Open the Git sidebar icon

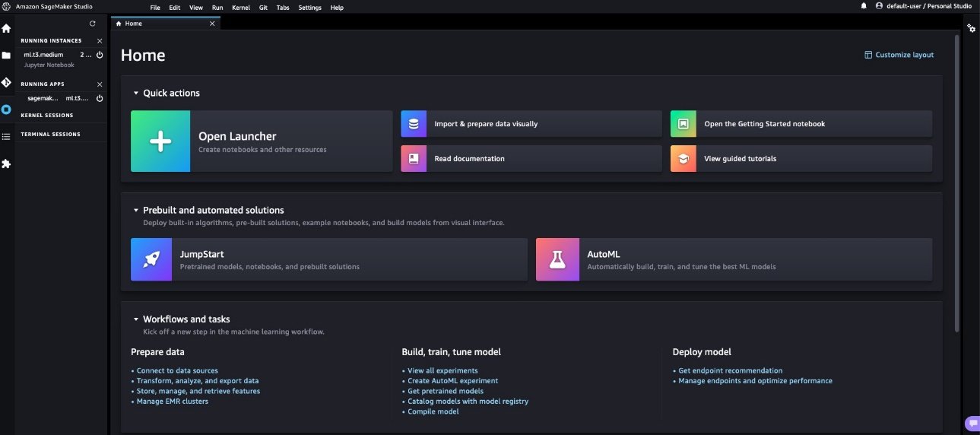tap(6, 82)
